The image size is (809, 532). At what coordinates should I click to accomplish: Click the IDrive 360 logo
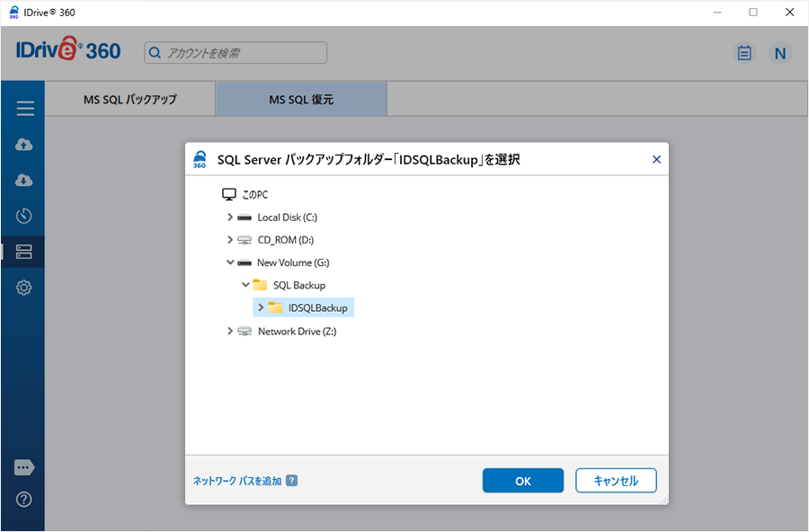click(x=68, y=50)
